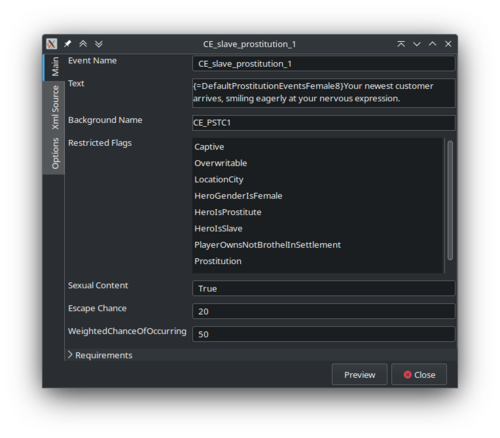Click the Preview button

(360, 375)
